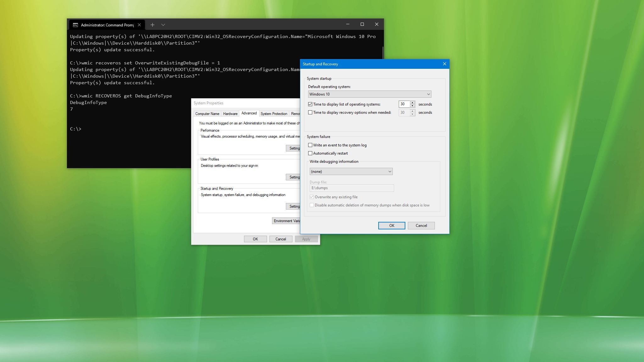
Task: Close the Startup and Recovery dialog
Action: click(x=444, y=64)
